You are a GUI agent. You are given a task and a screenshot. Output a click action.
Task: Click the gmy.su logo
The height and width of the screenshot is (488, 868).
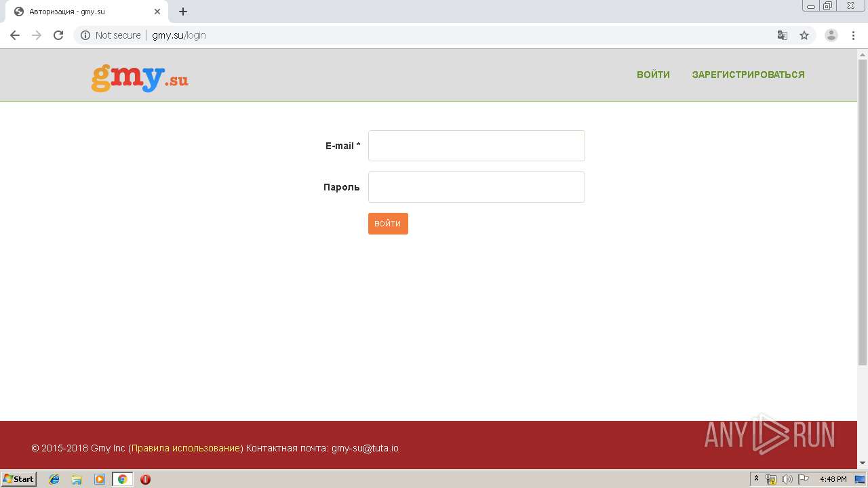[x=140, y=77]
